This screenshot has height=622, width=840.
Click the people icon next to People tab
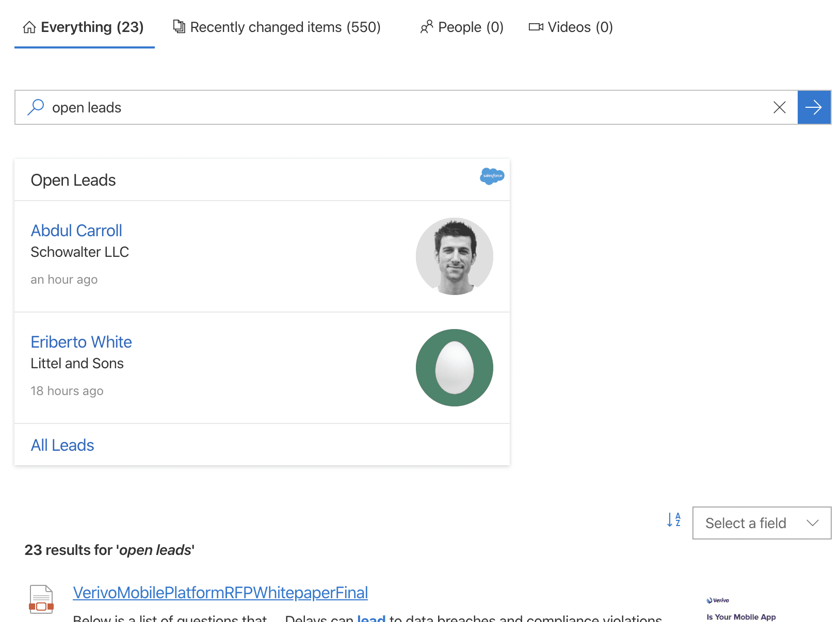(426, 27)
